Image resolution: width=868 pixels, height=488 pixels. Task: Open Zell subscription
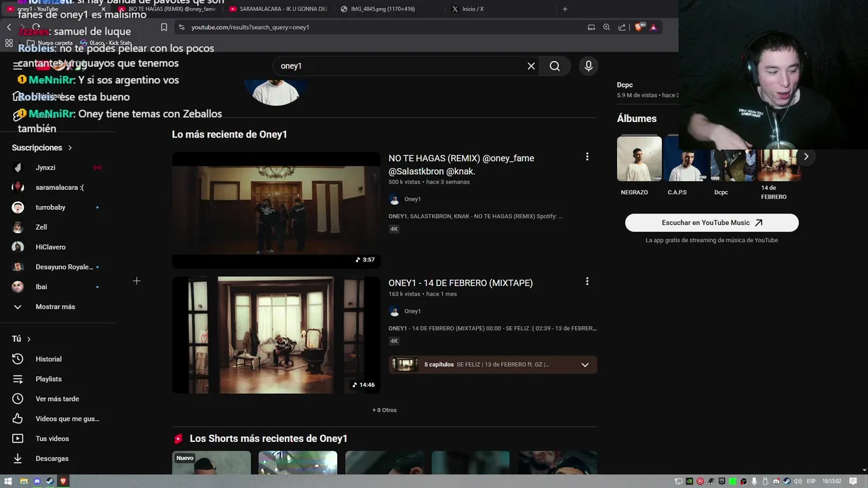click(x=41, y=227)
